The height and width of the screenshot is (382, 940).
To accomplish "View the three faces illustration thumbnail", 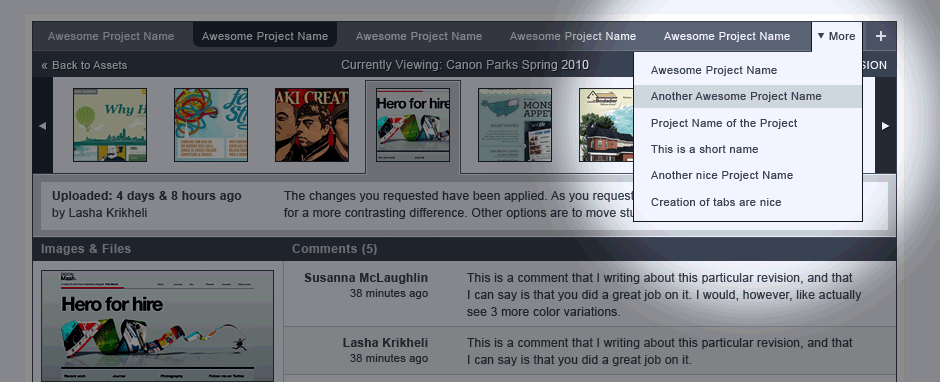I will click(312, 125).
